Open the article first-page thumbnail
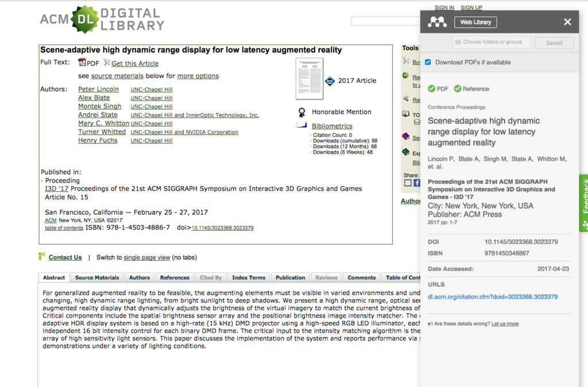This screenshot has height=387, width=588. [310, 79]
